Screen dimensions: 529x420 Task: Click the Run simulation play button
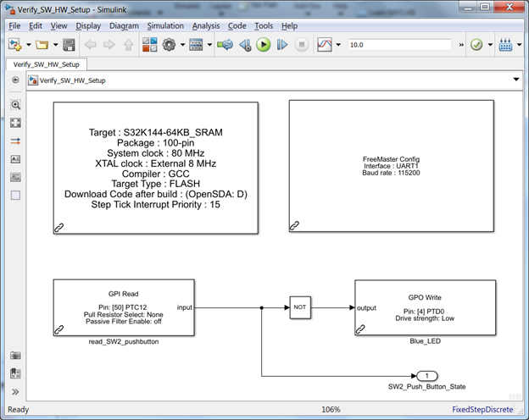[x=263, y=45]
